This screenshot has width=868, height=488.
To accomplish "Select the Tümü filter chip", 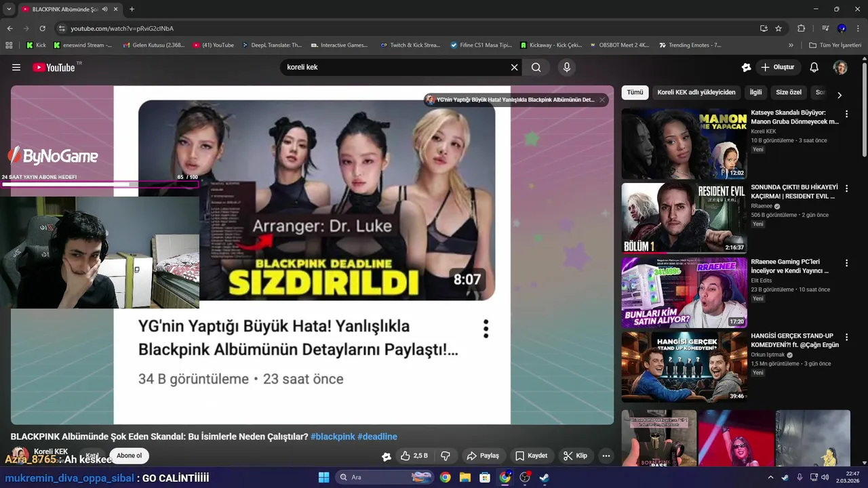I will pyautogui.click(x=635, y=92).
